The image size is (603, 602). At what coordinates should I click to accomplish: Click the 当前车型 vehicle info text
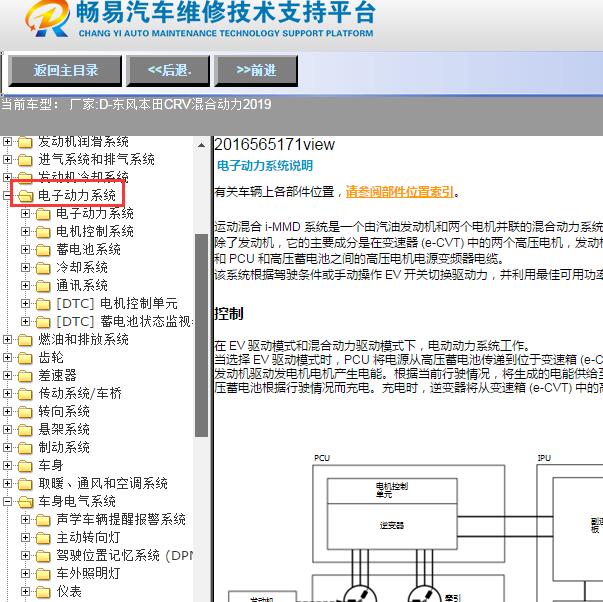pyautogui.click(x=136, y=104)
